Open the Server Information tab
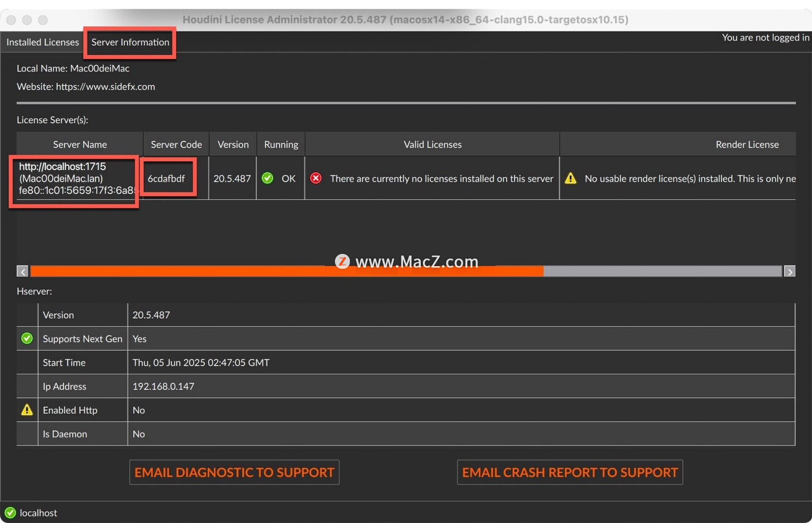The image size is (812, 523). [x=130, y=42]
